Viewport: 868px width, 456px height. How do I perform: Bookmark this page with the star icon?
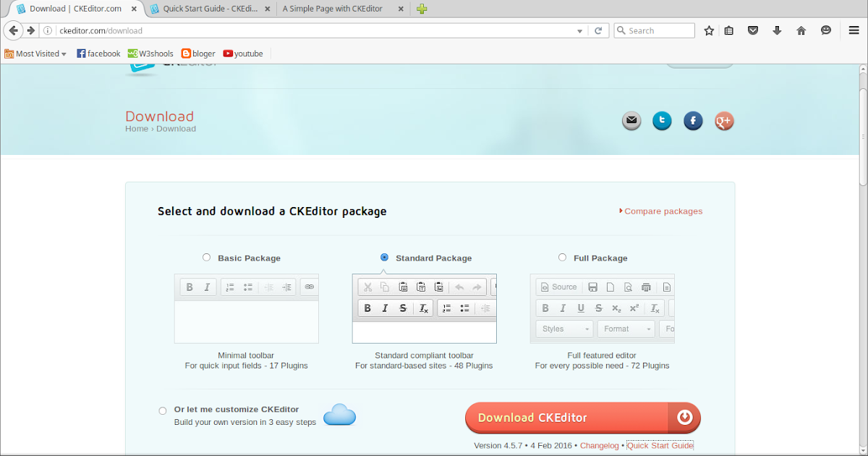coord(709,30)
